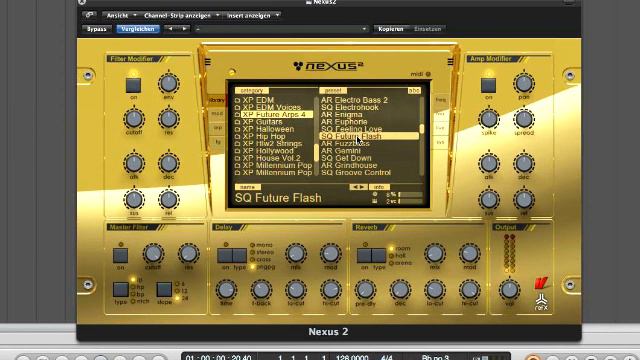Toggle the Reverb on button
The width and height of the screenshot is (640, 360).
click(364, 256)
